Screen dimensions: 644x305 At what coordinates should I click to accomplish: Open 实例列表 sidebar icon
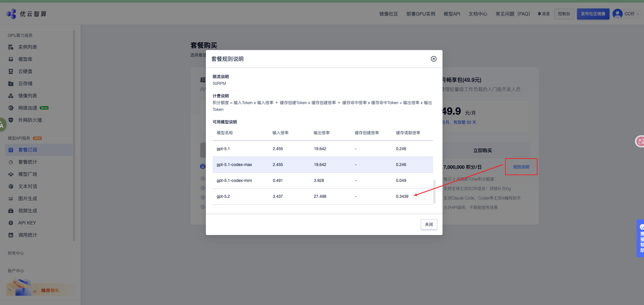(x=11, y=47)
